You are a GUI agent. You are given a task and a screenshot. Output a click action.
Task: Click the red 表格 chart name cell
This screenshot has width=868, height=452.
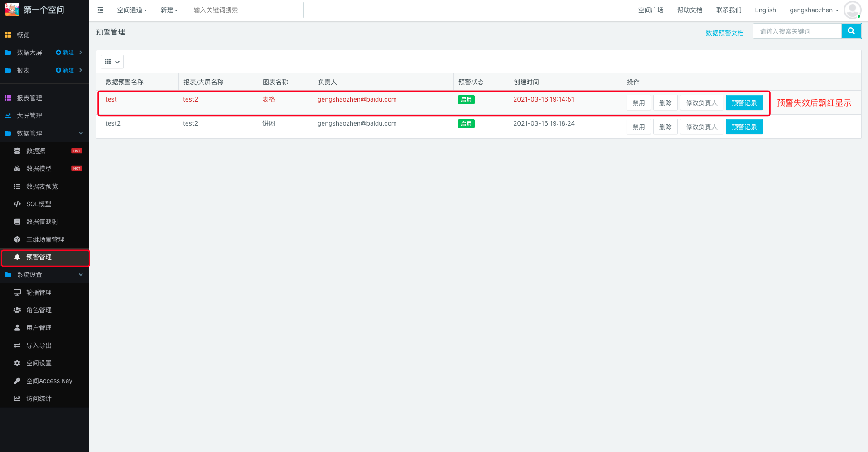(x=269, y=99)
